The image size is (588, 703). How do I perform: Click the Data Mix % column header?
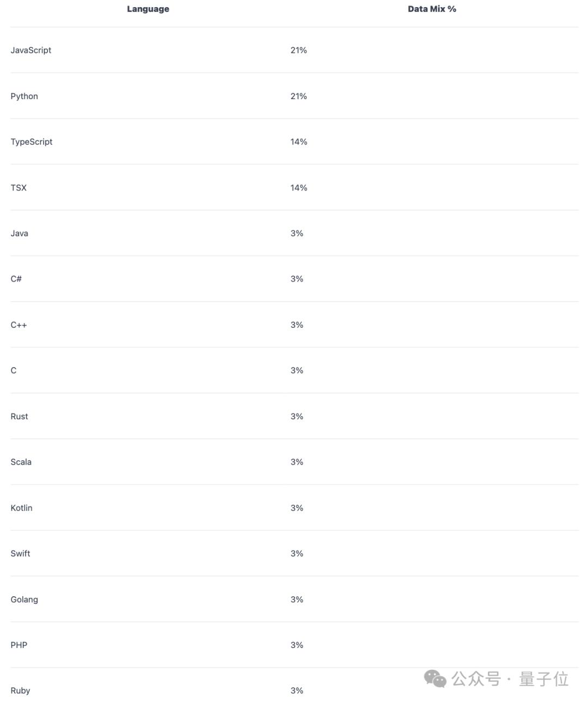click(x=432, y=9)
